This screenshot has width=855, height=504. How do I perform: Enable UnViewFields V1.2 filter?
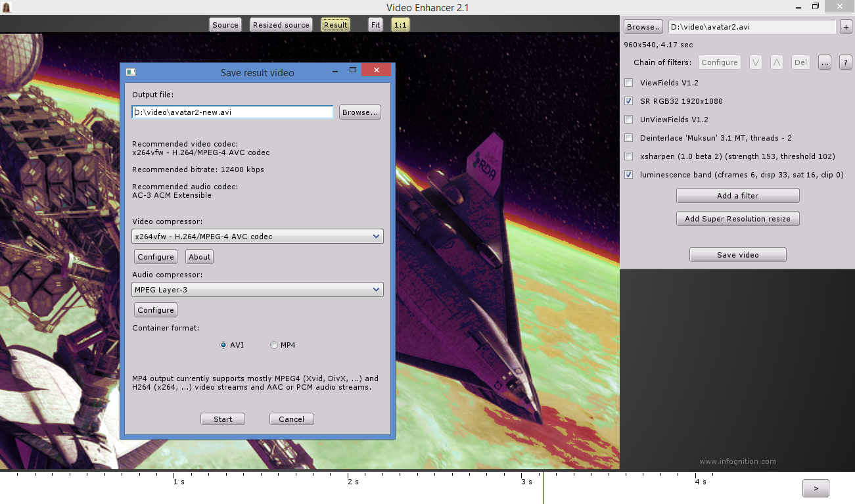[x=629, y=120]
